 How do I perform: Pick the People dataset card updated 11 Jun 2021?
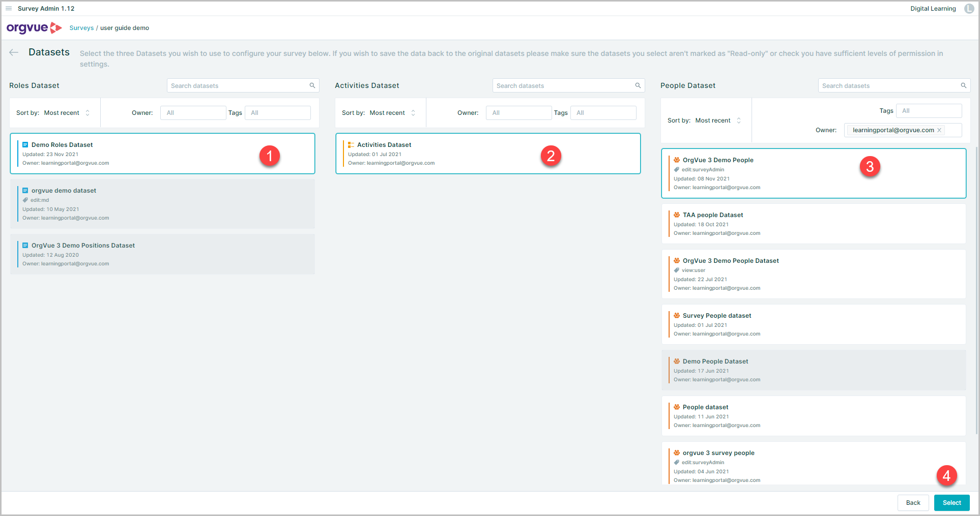coord(814,416)
